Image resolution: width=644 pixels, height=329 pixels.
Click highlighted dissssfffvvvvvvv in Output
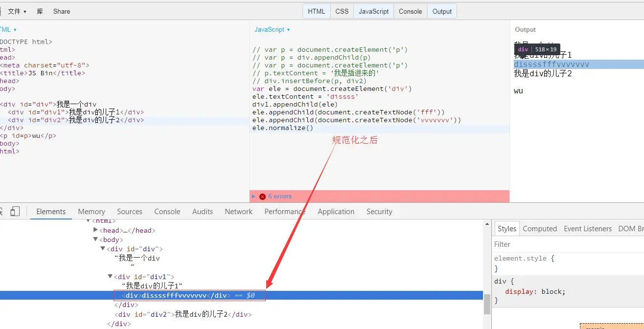click(552, 65)
